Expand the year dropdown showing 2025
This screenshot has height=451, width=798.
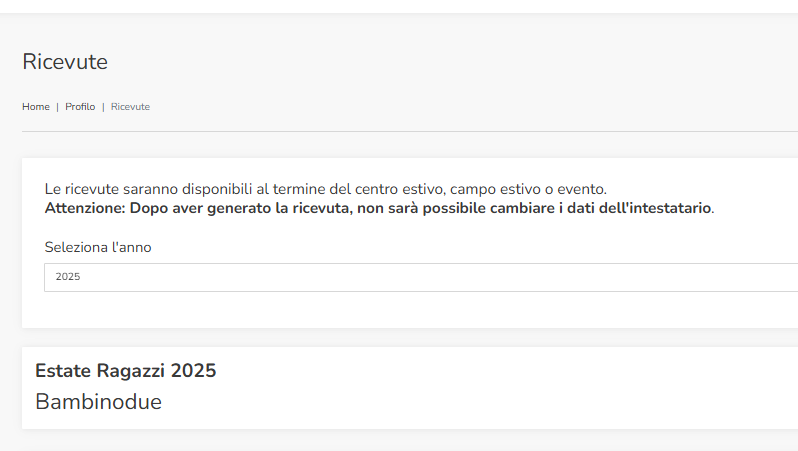[x=421, y=277]
